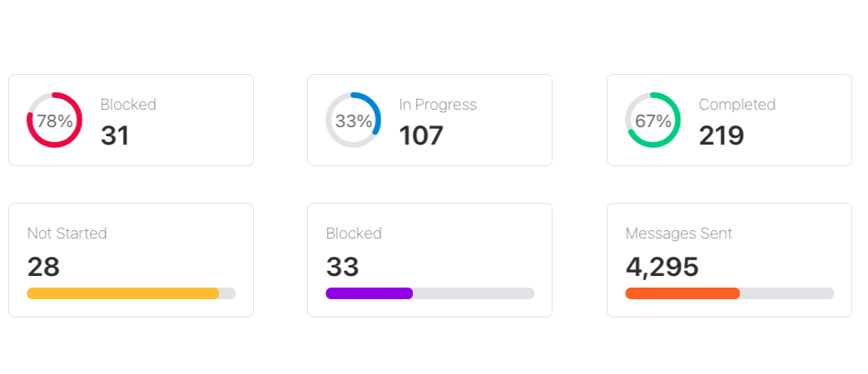This screenshot has width=868, height=374.
Task: Select the Completed label
Action: click(737, 105)
